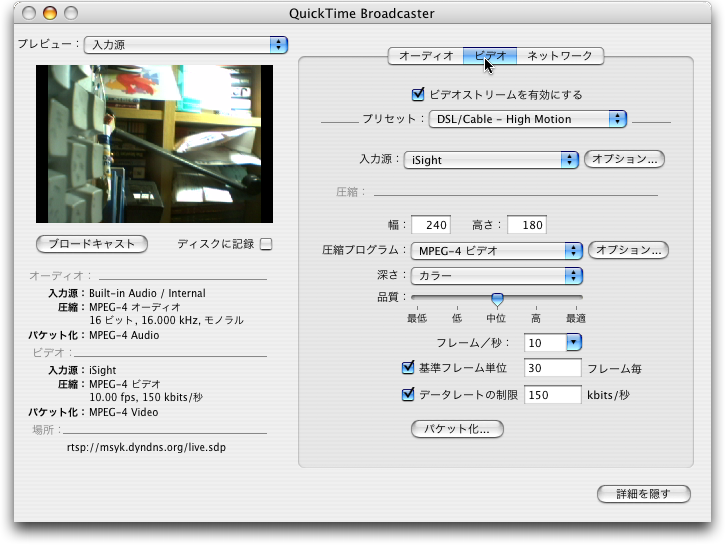Expand the プリセット DSL/Cable dropdown

point(527,119)
